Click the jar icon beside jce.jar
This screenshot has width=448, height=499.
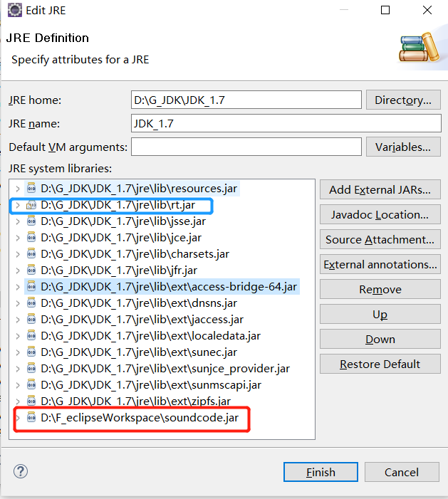31,238
